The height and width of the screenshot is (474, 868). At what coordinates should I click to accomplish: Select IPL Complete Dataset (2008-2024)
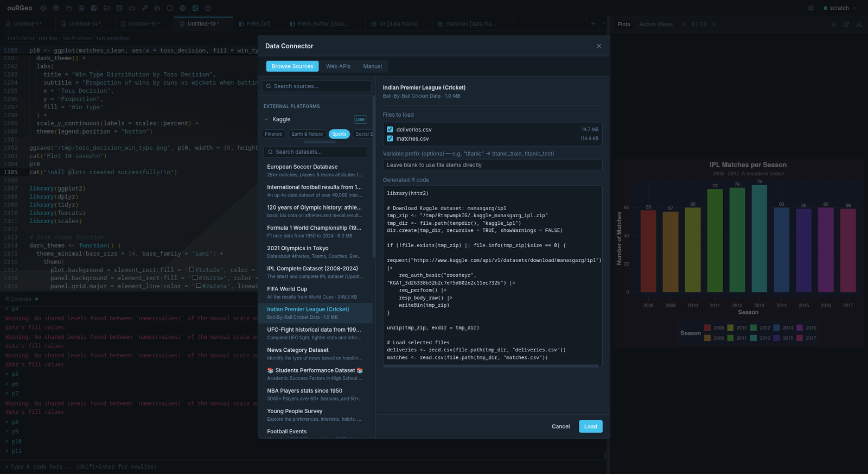[x=315, y=273]
